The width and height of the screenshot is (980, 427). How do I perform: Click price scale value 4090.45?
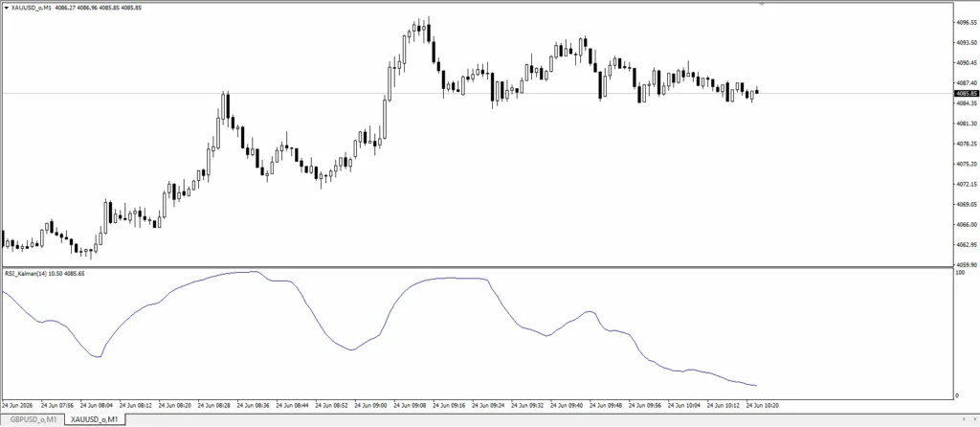pos(967,63)
